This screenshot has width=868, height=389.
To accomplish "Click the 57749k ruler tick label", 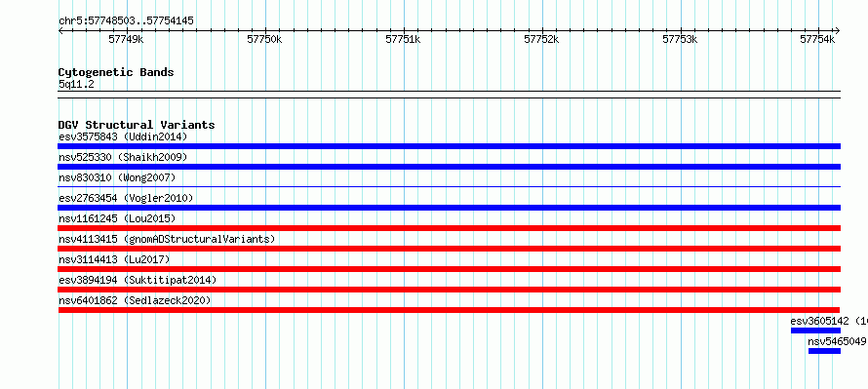I will point(126,40).
